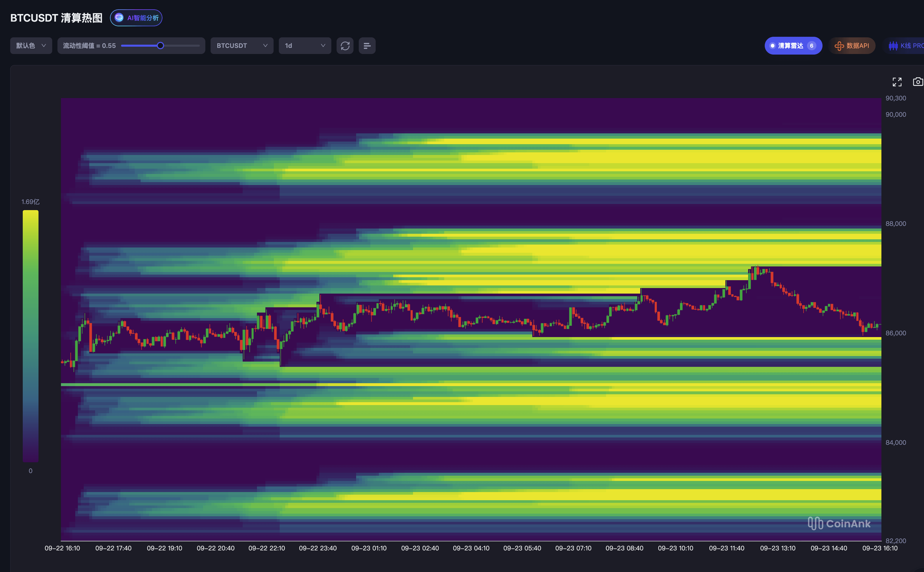Toggle the 清算雷达 radar button

pos(793,46)
